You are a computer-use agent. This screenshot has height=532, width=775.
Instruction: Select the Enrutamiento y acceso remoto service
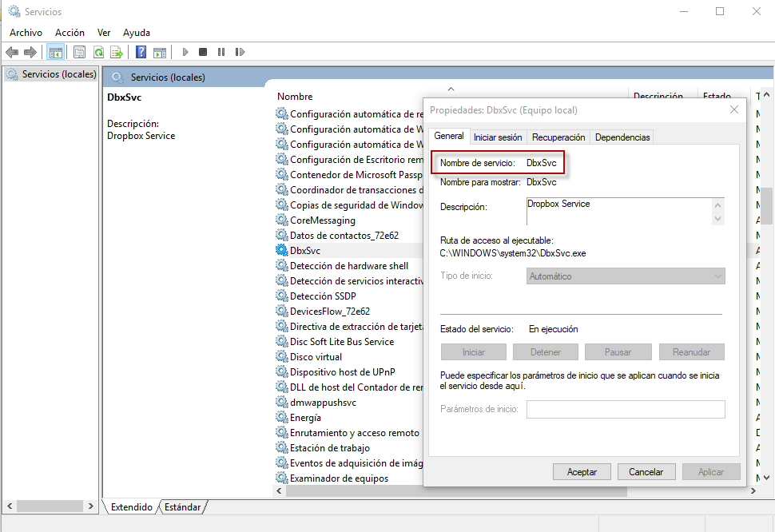pos(355,433)
